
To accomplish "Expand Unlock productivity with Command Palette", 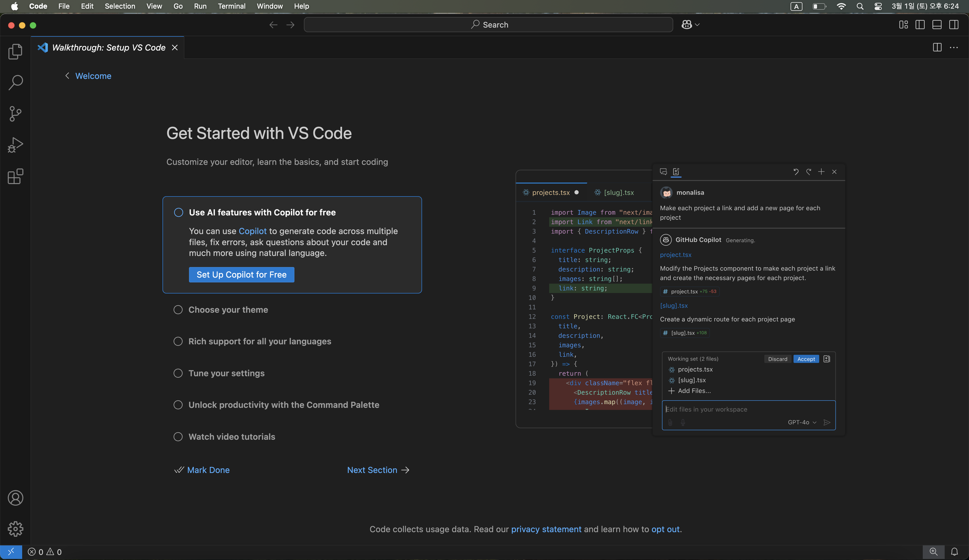I will coord(284,405).
